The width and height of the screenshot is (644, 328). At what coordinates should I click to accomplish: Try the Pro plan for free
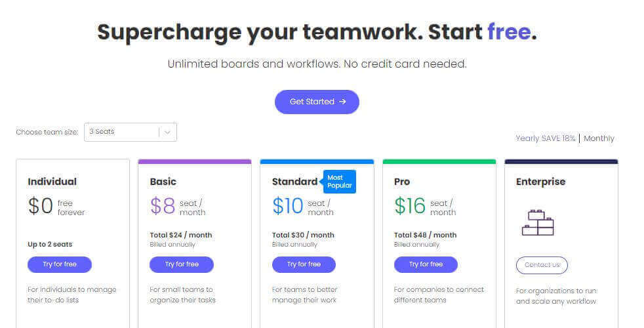(426, 264)
